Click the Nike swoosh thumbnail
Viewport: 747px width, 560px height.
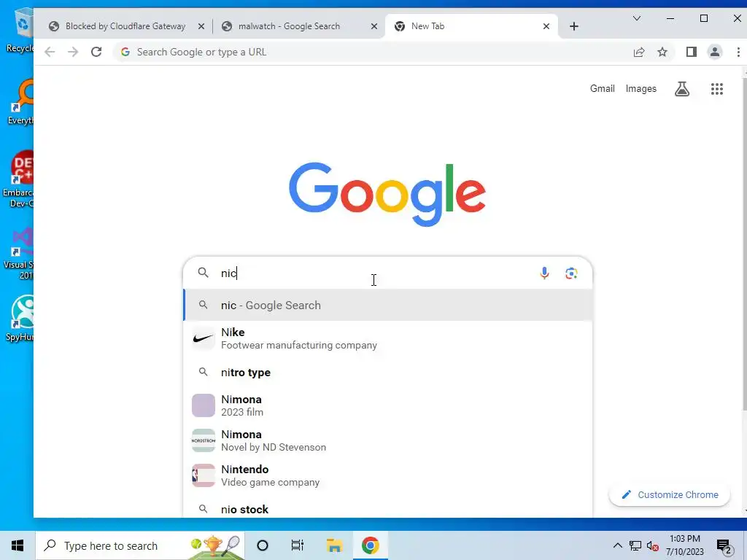pos(204,338)
